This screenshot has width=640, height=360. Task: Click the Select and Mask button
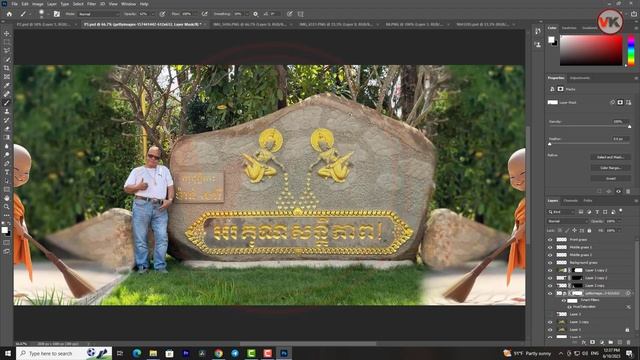tap(611, 157)
